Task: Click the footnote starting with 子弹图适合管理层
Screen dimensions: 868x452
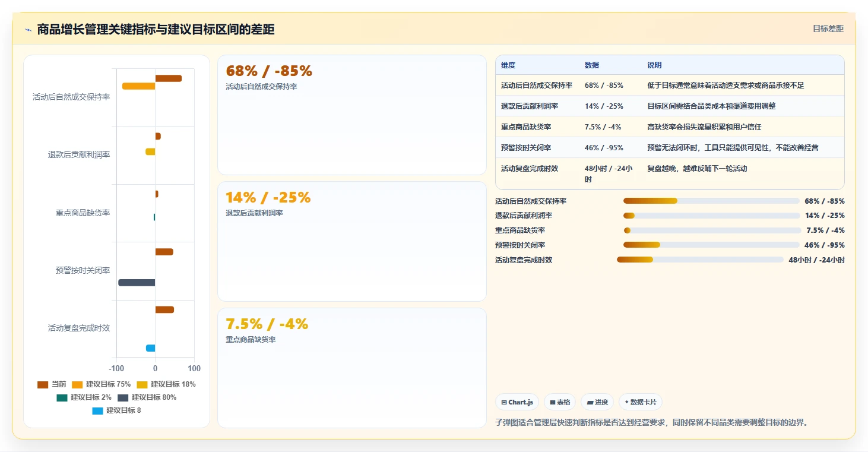Action: tap(652, 423)
